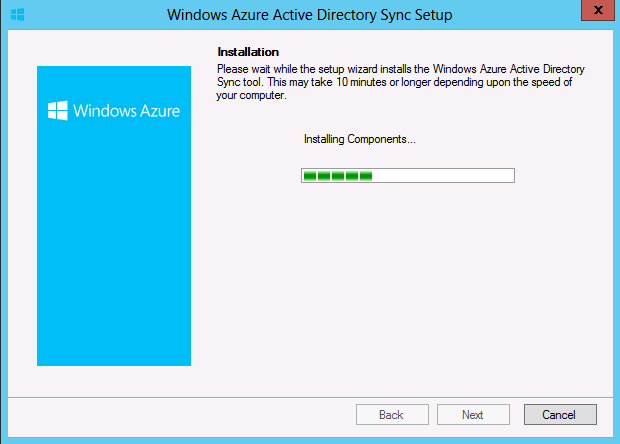Click the disabled Next button
The image size is (620, 444).
[x=473, y=414]
